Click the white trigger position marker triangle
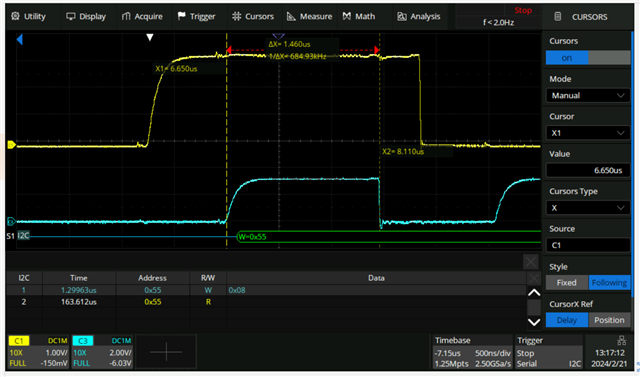The width and height of the screenshot is (640, 377). coord(150,38)
